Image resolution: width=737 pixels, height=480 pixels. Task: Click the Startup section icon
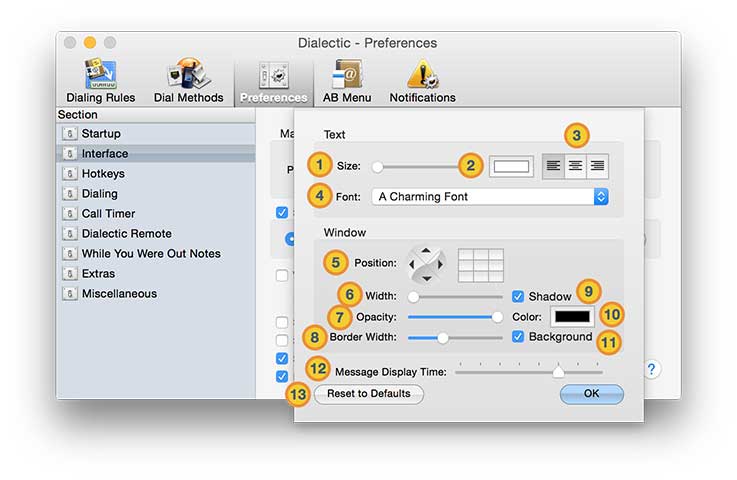pos(70,134)
